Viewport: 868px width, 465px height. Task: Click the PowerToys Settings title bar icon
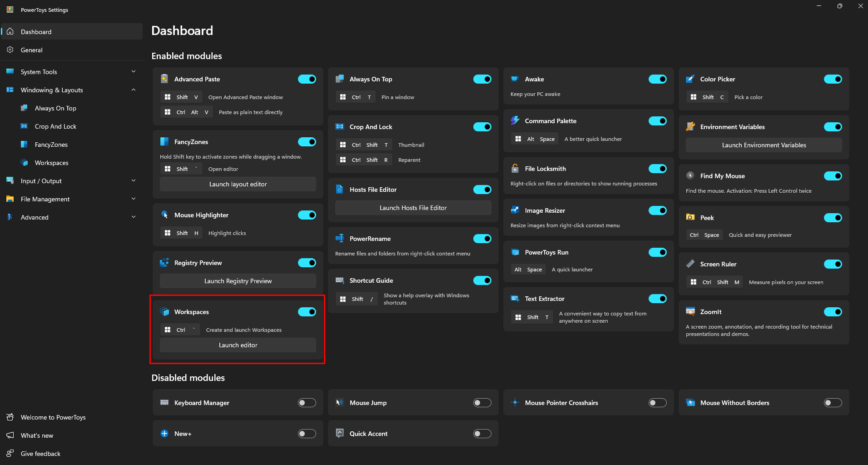coord(10,10)
